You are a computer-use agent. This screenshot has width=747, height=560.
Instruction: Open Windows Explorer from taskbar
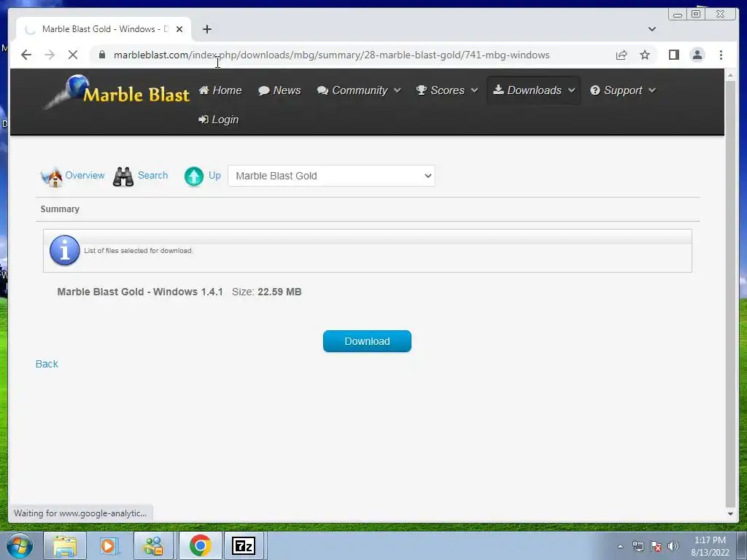click(x=65, y=546)
